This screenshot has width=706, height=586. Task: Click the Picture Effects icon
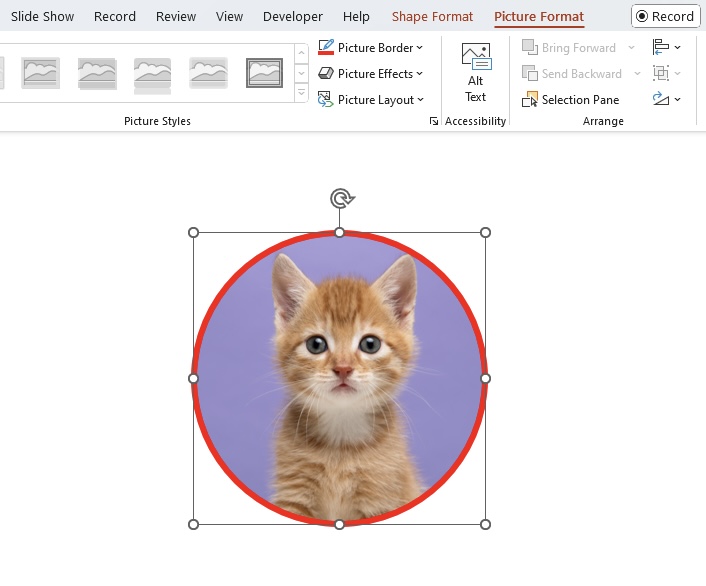(x=326, y=73)
